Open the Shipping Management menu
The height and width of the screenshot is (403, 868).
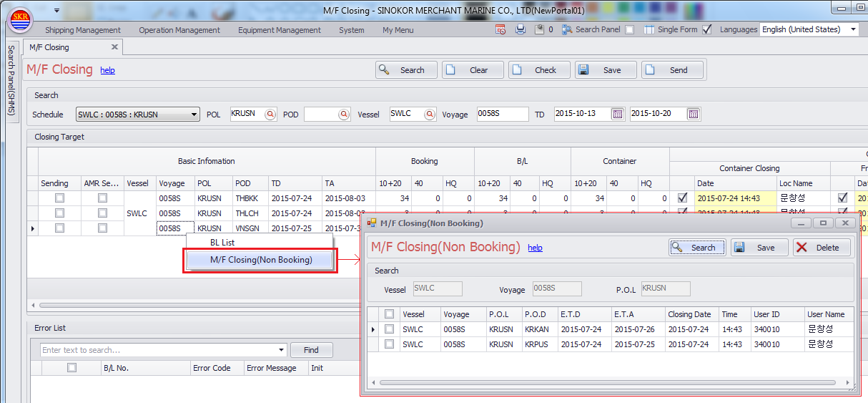pyautogui.click(x=83, y=30)
